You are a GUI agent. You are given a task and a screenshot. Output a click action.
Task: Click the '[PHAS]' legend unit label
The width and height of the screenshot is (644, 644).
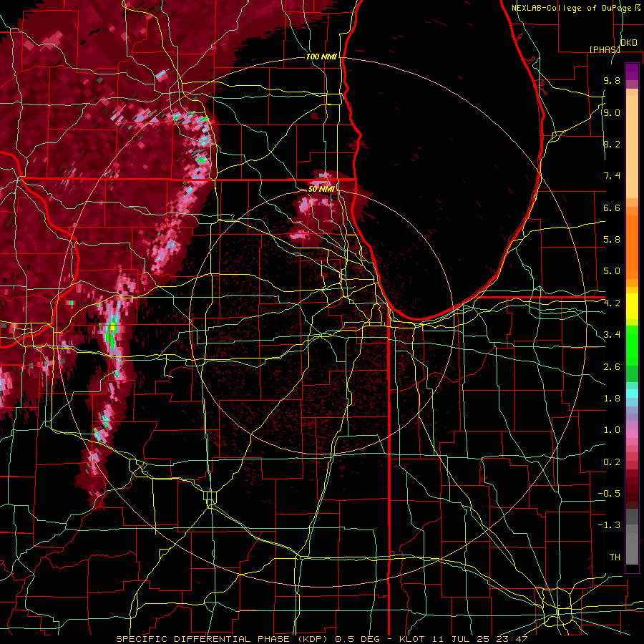pos(605,49)
